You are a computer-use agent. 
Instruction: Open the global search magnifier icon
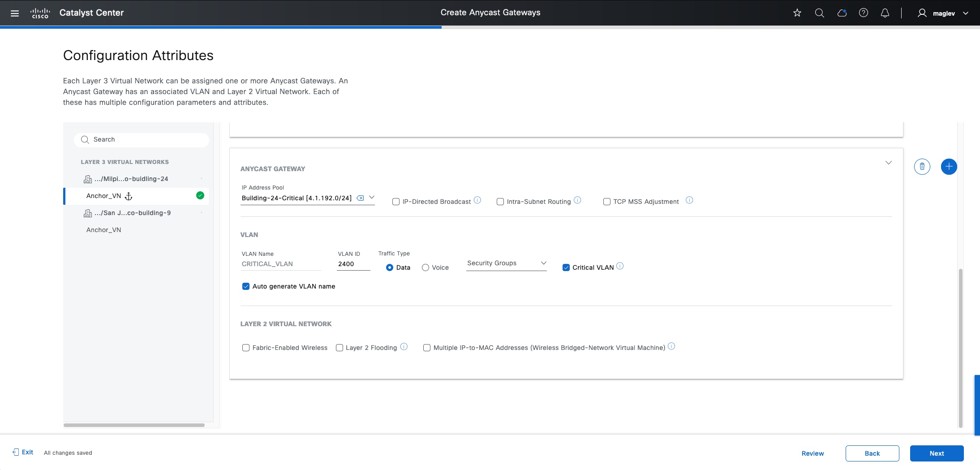click(x=819, y=13)
